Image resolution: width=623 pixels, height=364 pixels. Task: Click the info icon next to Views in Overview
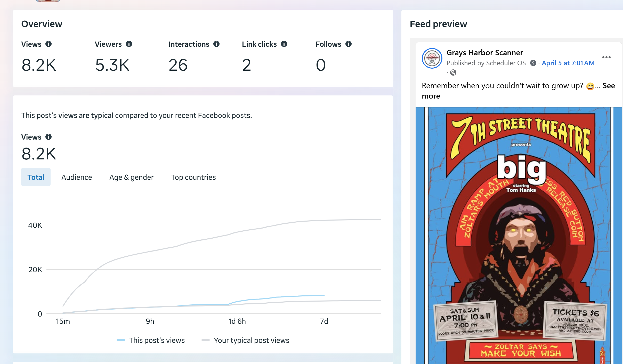(x=48, y=44)
